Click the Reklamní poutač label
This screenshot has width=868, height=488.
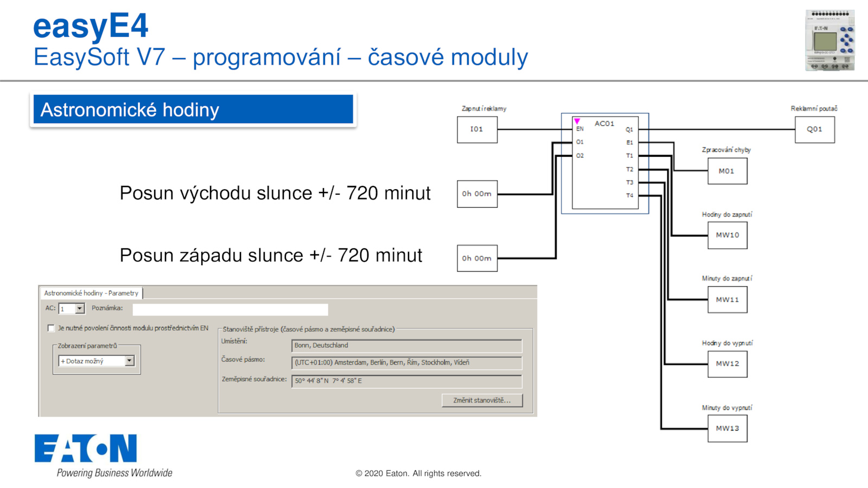click(814, 108)
